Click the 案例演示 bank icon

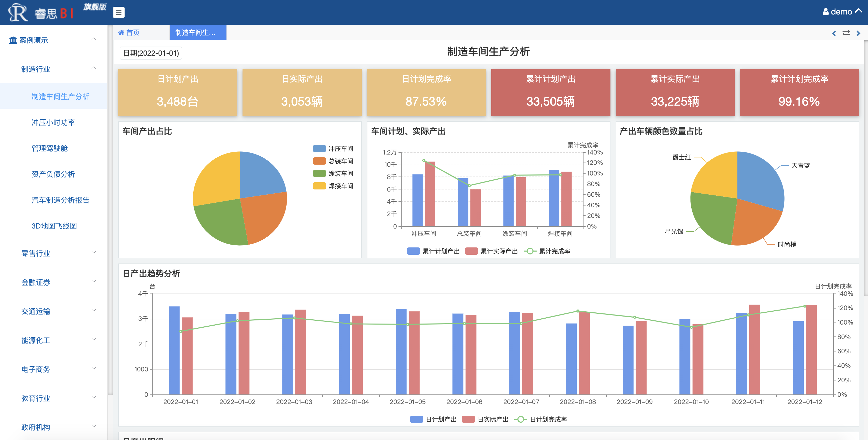pos(13,40)
